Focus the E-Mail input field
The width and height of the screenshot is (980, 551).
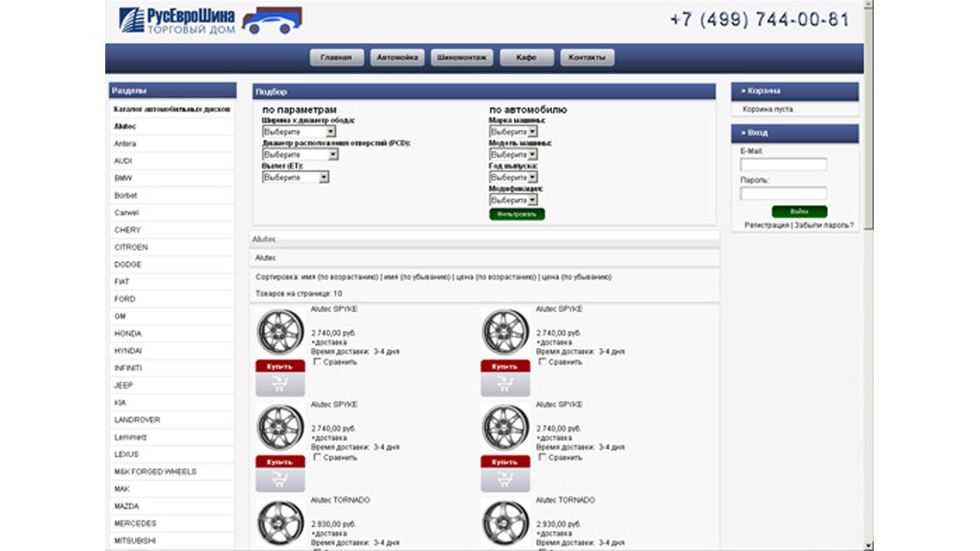pos(784,165)
